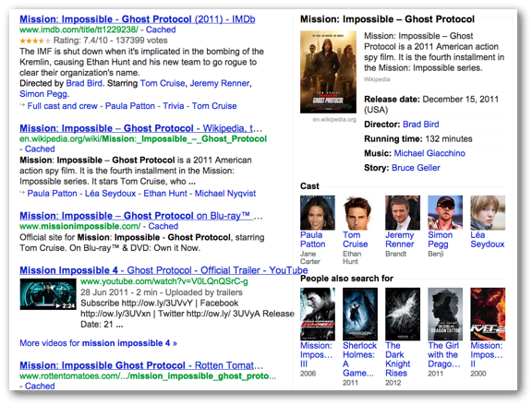Image resolution: width=532 pixels, height=405 pixels.
Task: Click Simon Pegg cast photo
Action: [x=445, y=212]
